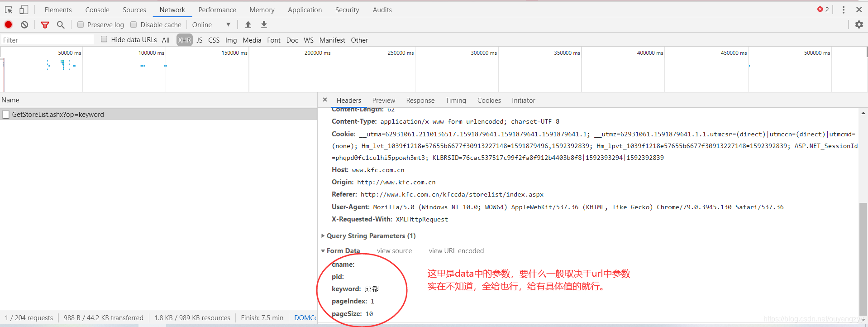Show the Initiator sub-tab
Screen dimensions: 868x327
(524, 101)
